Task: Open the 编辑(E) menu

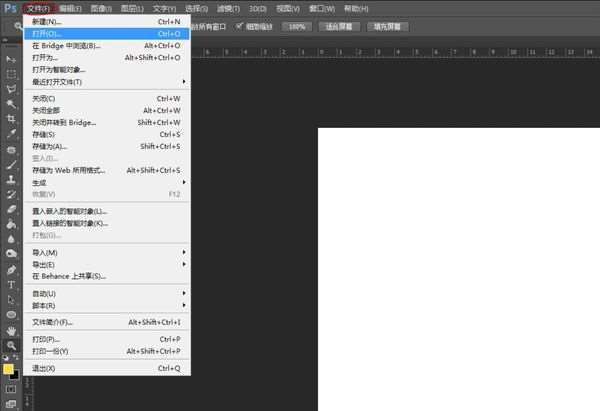Action: (x=70, y=8)
